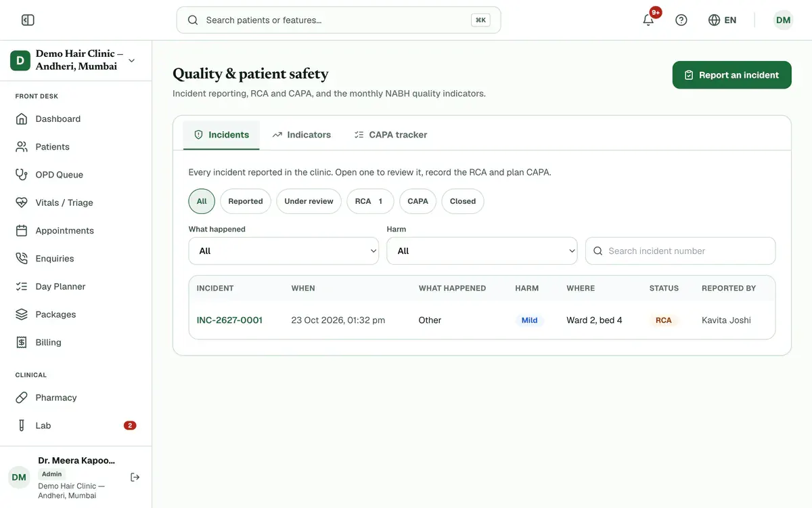This screenshot has width=812, height=508.
Task: Open Appointments in the sidebar
Action: [x=76, y=230]
